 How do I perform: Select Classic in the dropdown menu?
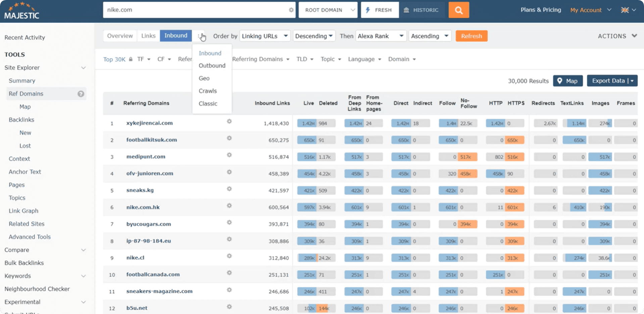(x=208, y=104)
